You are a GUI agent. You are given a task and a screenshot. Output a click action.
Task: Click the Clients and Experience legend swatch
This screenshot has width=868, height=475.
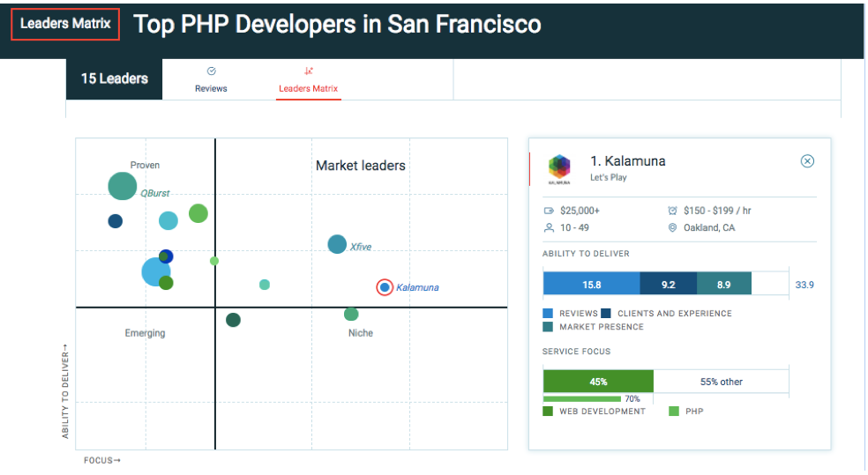(606, 313)
